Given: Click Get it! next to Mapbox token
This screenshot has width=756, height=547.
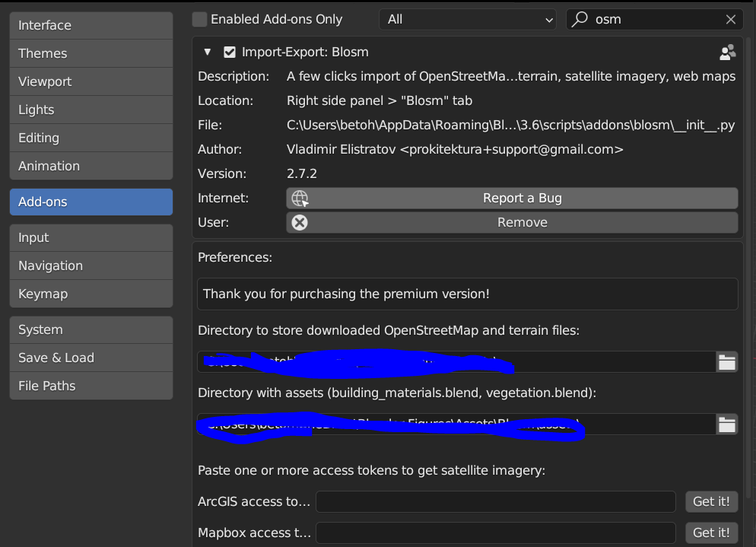Looking at the screenshot, I should click(x=711, y=533).
